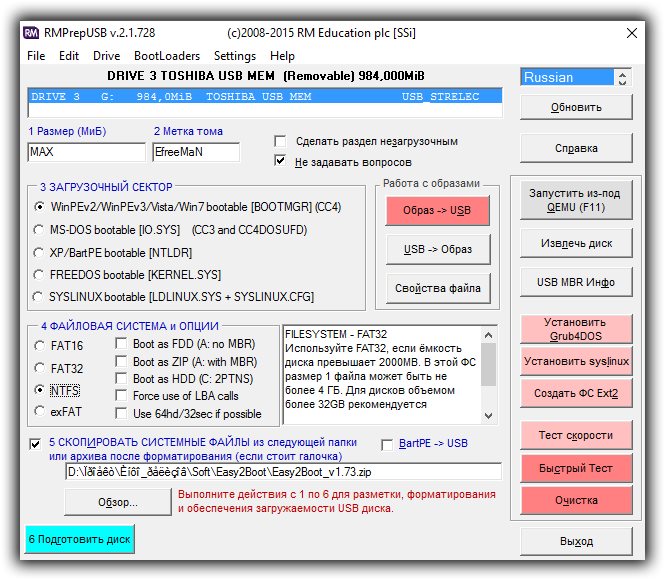Click the red Образ -> USB button
Image resolution: width=665 pixels, height=580 pixels.
[x=437, y=210]
